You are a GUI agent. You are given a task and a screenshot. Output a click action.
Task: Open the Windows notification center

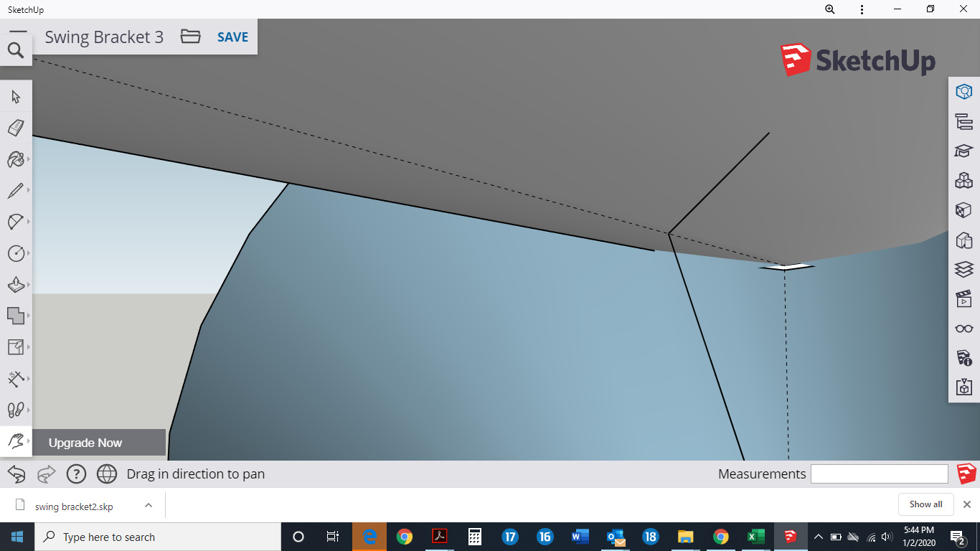(958, 537)
